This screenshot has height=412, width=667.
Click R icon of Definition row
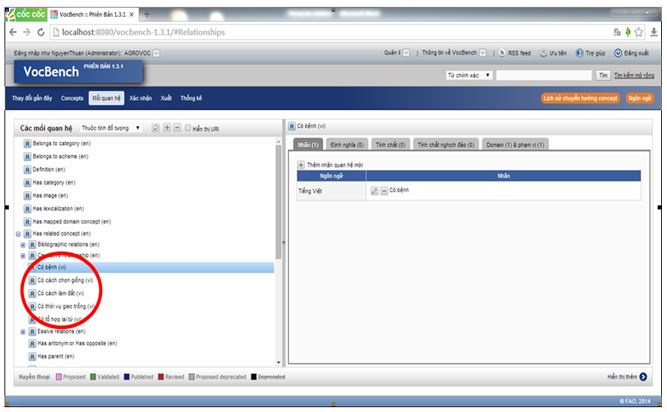(x=27, y=170)
